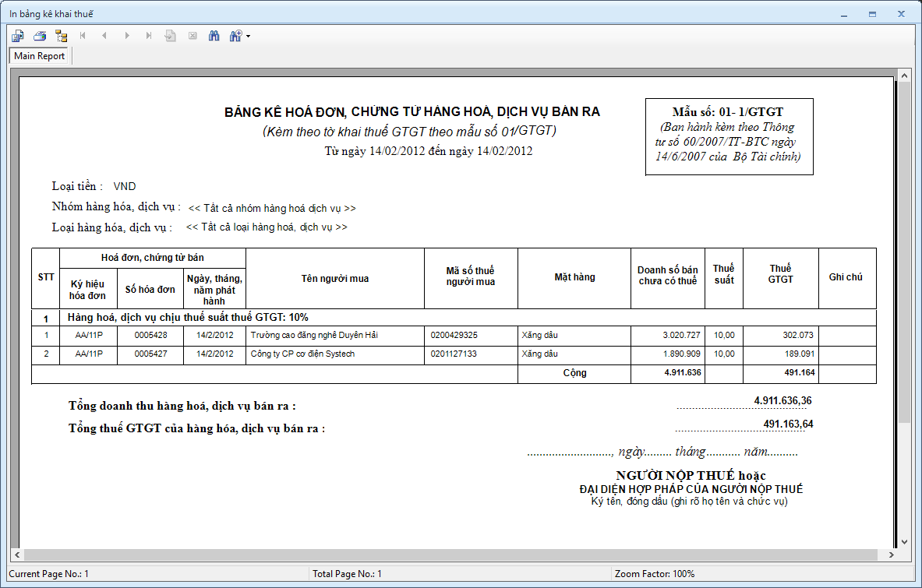The height and width of the screenshot is (588, 922).
Task: Click the Zoom binoculars icon
Action: [235, 36]
